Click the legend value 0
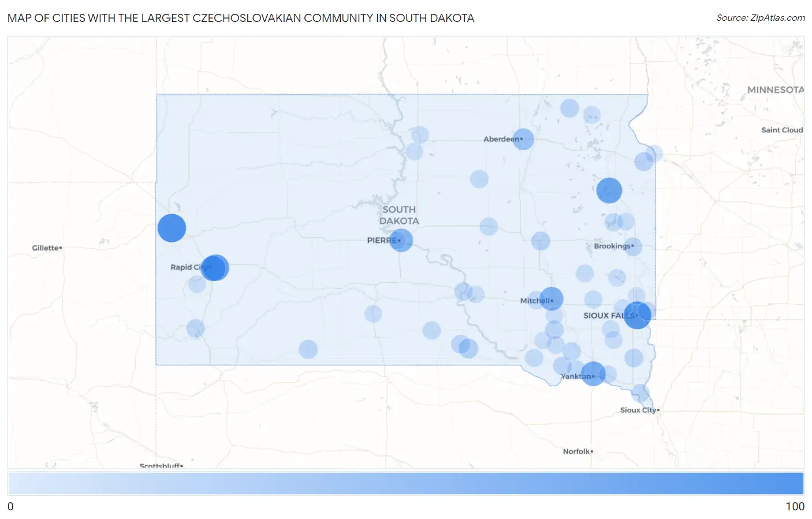 (10, 506)
